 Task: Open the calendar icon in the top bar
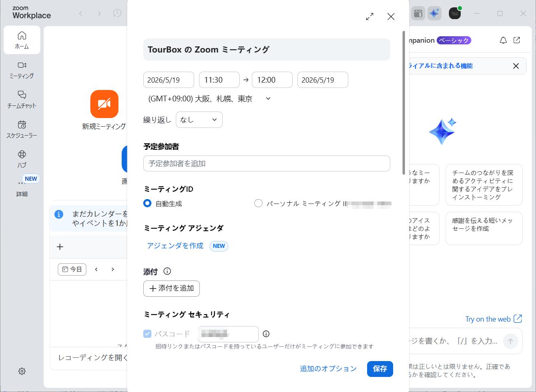coord(418,13)
